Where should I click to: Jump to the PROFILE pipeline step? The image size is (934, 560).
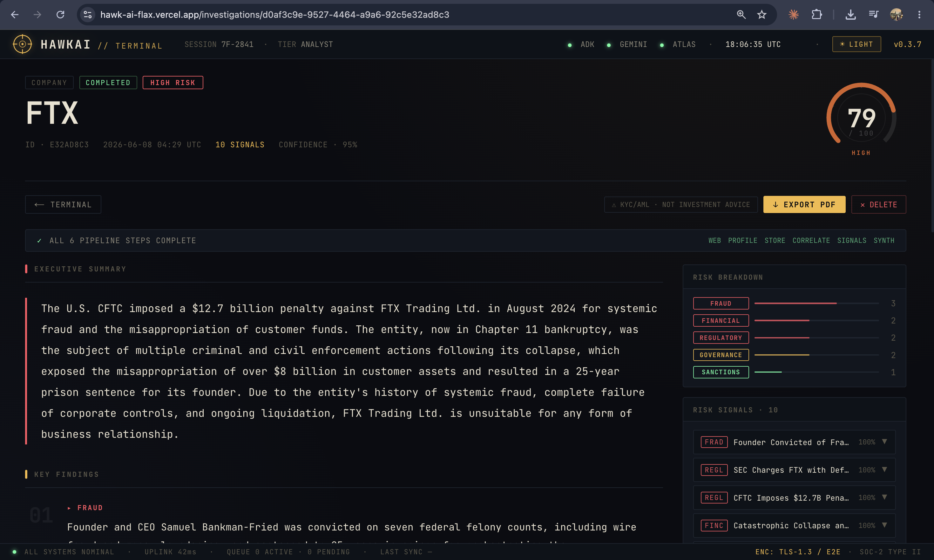pyautogui.click(x=742, y=240)
